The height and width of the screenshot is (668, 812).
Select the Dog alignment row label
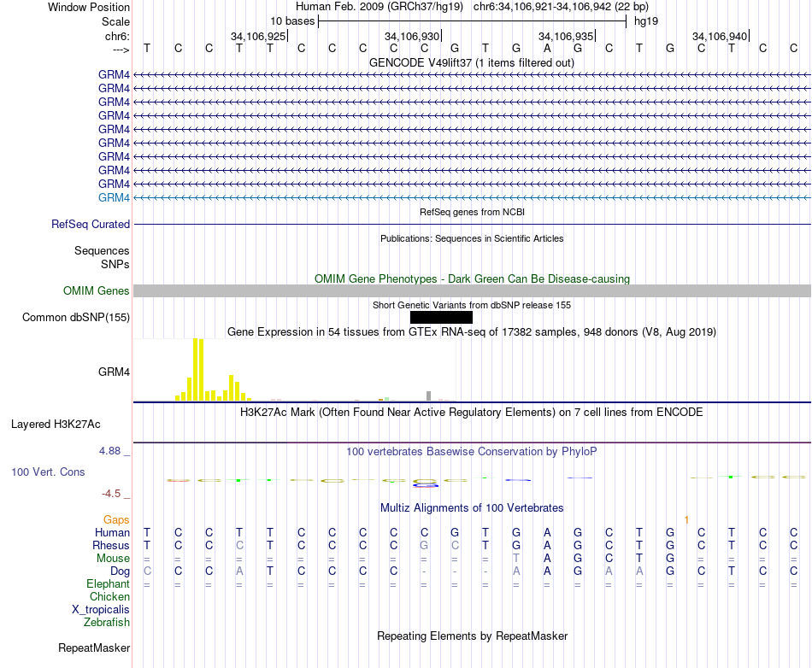[x=121, y=571]
